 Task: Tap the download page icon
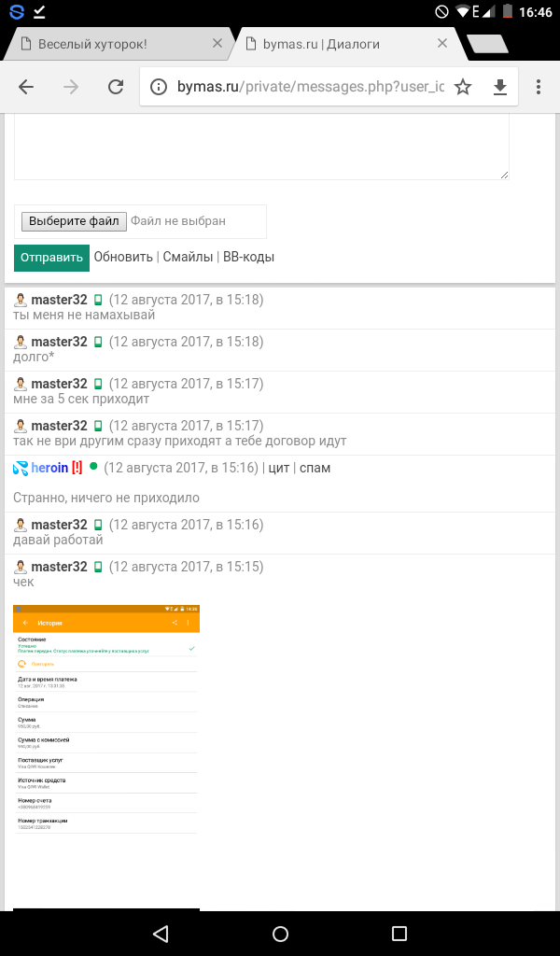coord(500,87)
